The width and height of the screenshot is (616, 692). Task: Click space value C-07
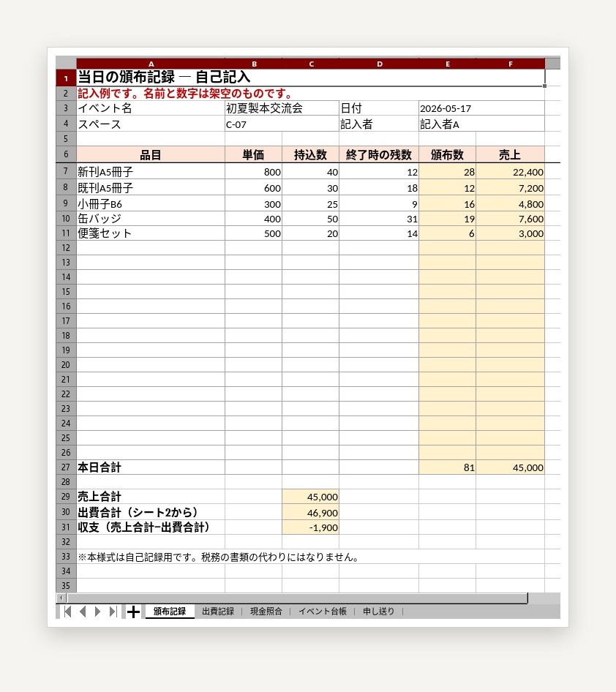[282, 124]
